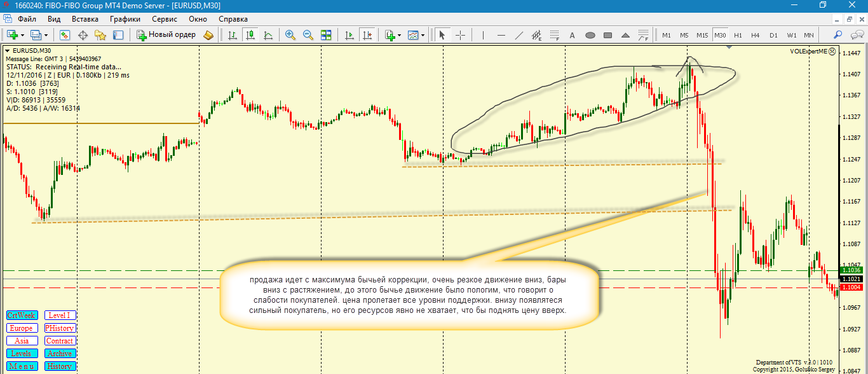Launch MetaEditor with the yellow book icon
868x374 pixels.
208,35
